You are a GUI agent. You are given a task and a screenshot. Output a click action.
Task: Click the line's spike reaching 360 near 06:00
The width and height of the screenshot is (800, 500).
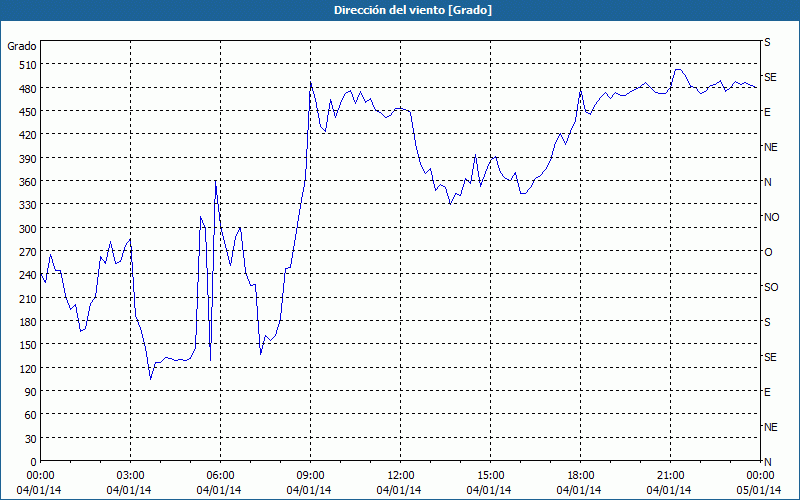(215, 181)
